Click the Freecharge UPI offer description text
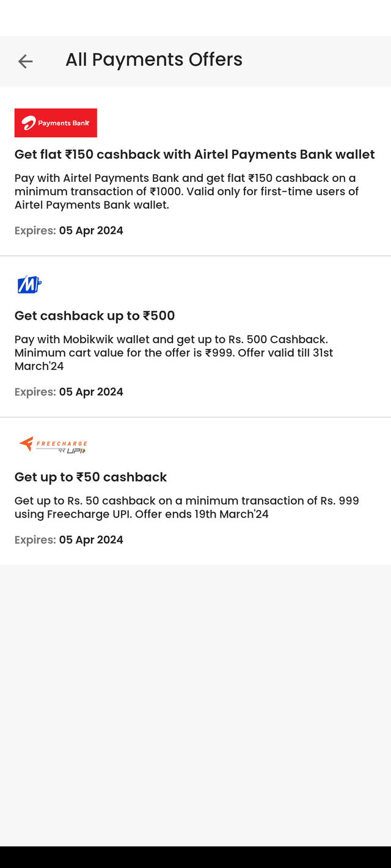Screen dimensions: 391x868 click(x=186, y=507)
